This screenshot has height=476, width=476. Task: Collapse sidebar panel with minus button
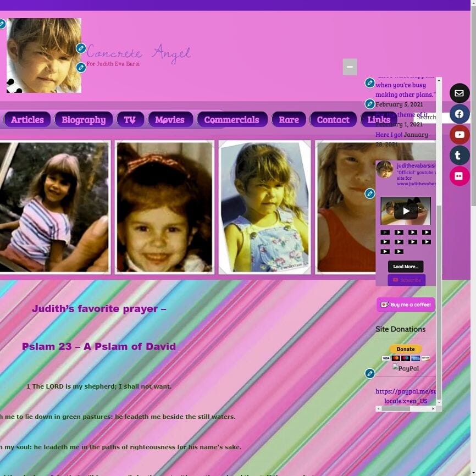[350, 67]
